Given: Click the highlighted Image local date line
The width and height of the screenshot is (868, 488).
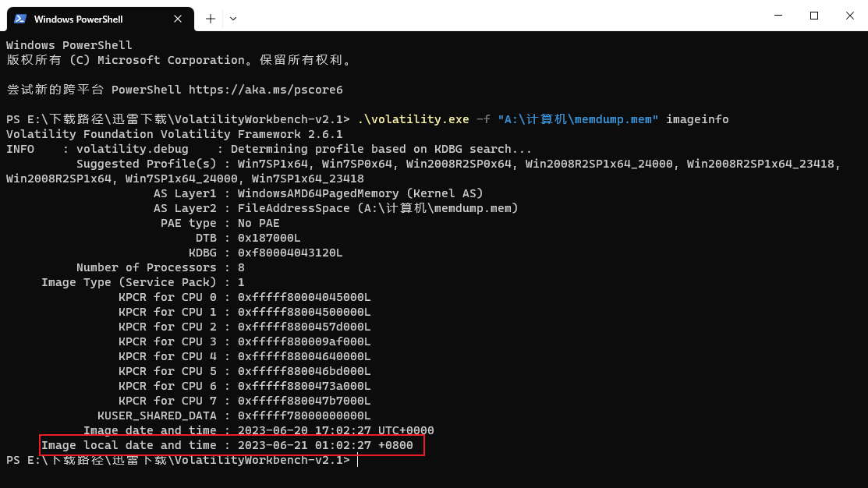Looking at the screenshot, I should click(232, 446).
